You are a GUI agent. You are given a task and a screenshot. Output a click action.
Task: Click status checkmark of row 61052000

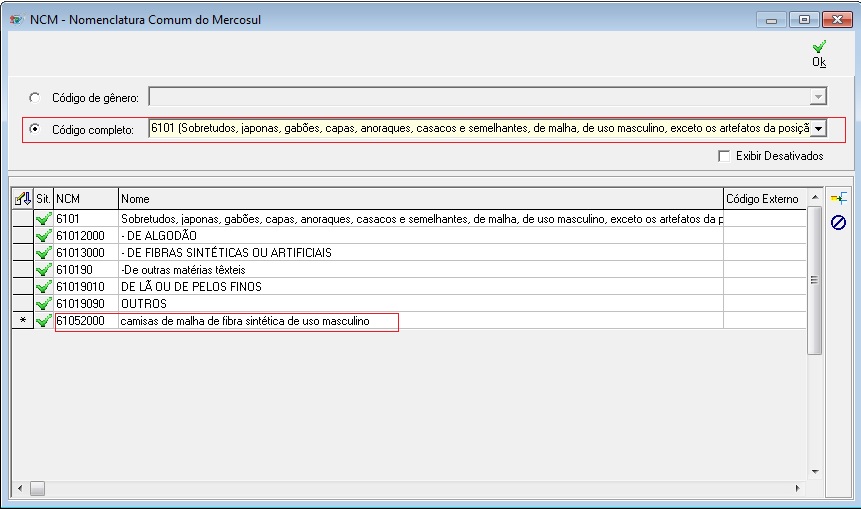pyautogui.click(x=43, y=321)
